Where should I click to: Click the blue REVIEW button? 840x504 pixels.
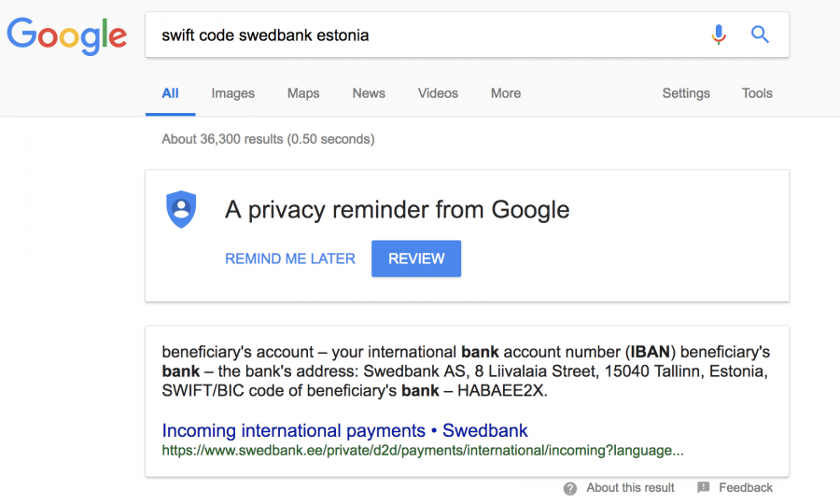pyautogui.click(x=416, y=259)
